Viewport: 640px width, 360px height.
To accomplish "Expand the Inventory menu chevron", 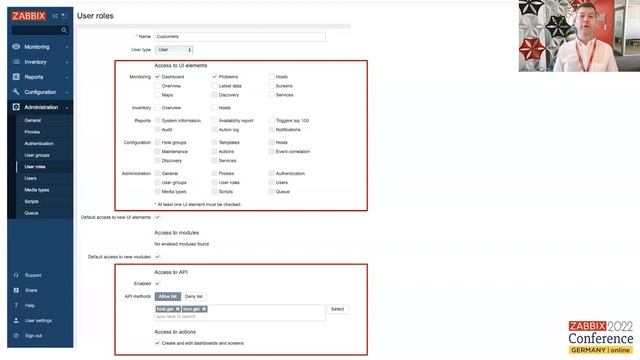I will (x=67, y=62).
